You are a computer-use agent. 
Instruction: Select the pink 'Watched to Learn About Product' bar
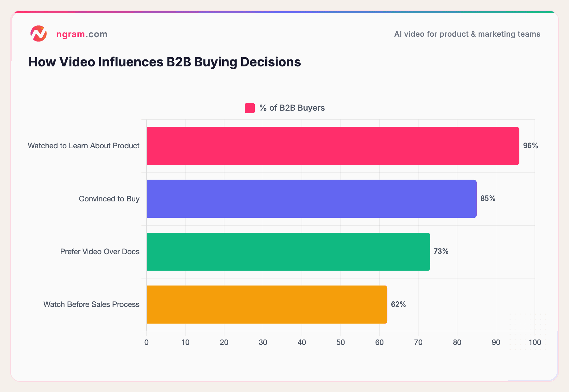[x=332, y=146]
